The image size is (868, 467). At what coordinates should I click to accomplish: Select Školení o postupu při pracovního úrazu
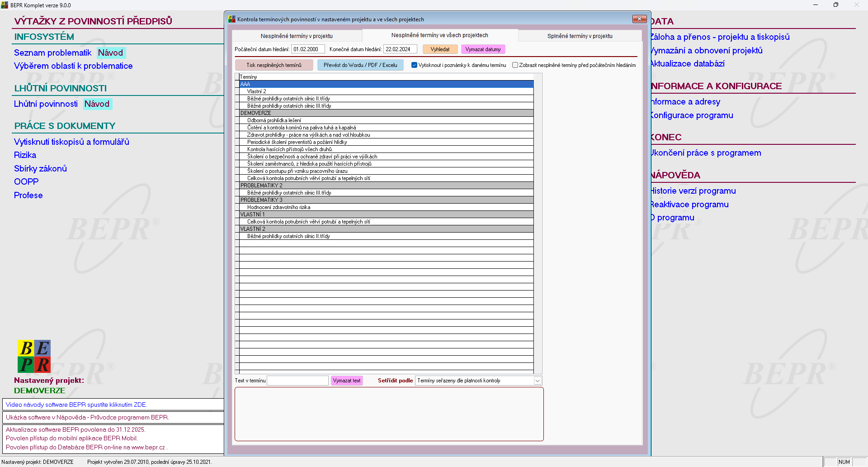387,171
